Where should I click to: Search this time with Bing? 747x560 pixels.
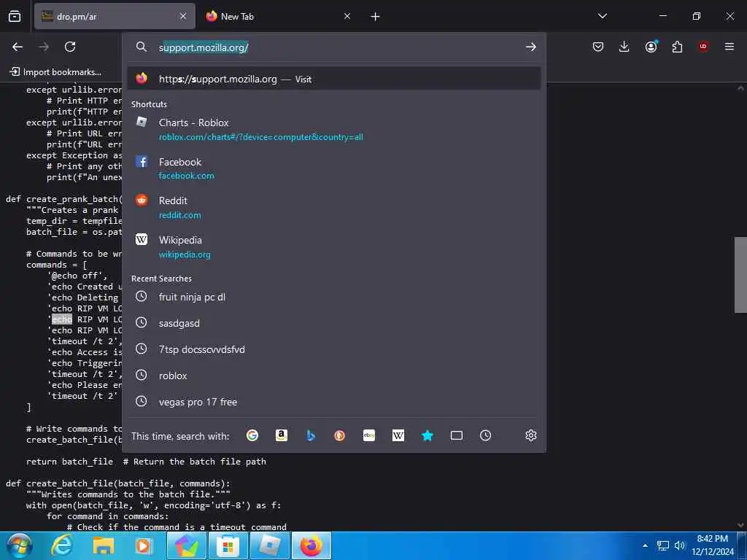click(x=311, y=435)
